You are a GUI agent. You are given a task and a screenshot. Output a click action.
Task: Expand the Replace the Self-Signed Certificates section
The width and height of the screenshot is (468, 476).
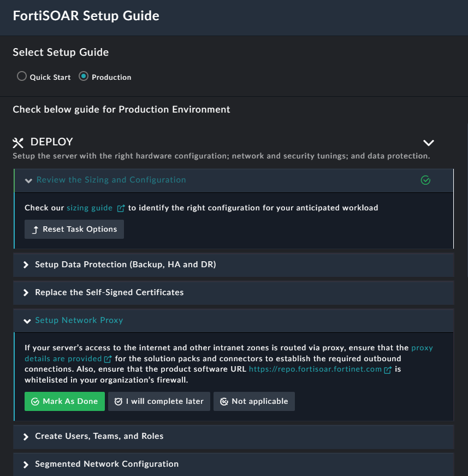pyautogui.click(x=26, y=292)
